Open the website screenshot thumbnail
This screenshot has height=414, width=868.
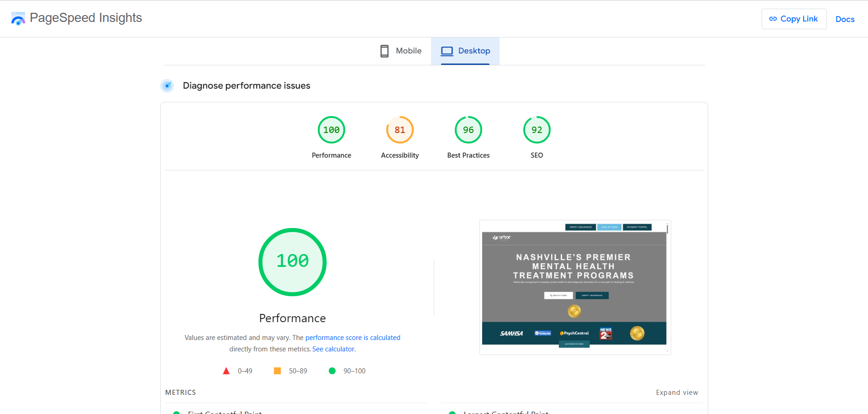click(574, 287)
